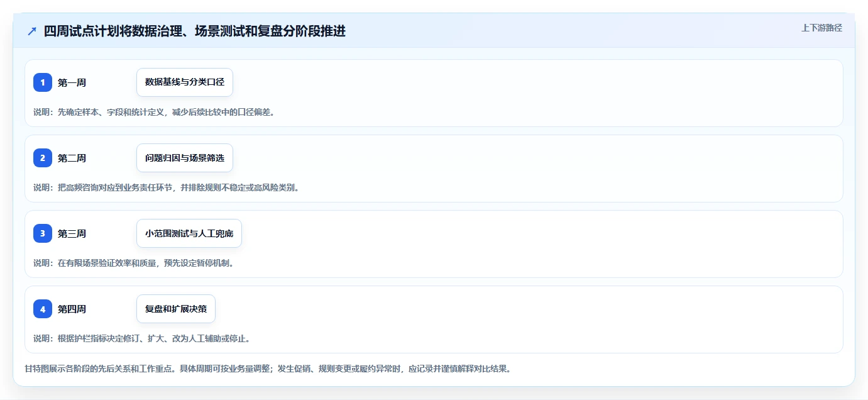Click the note 先确定样本、字段和统计定义
This screenshot has height=400, width=868.
coord(111,112)
